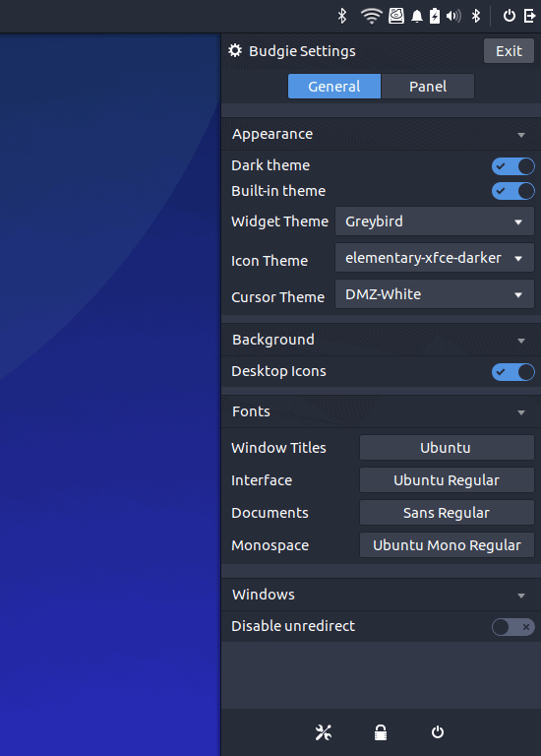Open the notifications bell icon

click(x=417, y=17)
